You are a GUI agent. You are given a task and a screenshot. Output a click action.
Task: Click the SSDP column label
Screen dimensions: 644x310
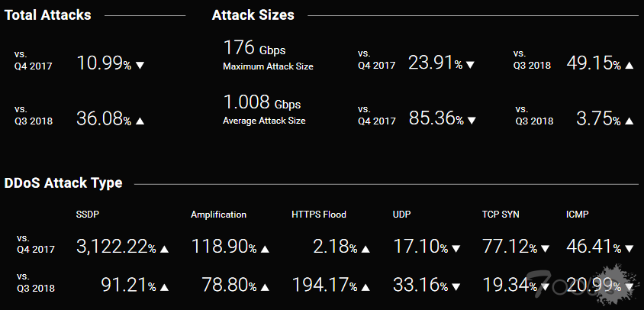pyautogui.click(x=89, y=215)
